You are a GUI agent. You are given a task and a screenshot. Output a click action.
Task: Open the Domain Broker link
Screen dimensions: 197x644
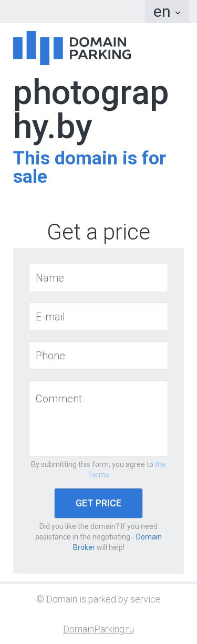point(117,542)
